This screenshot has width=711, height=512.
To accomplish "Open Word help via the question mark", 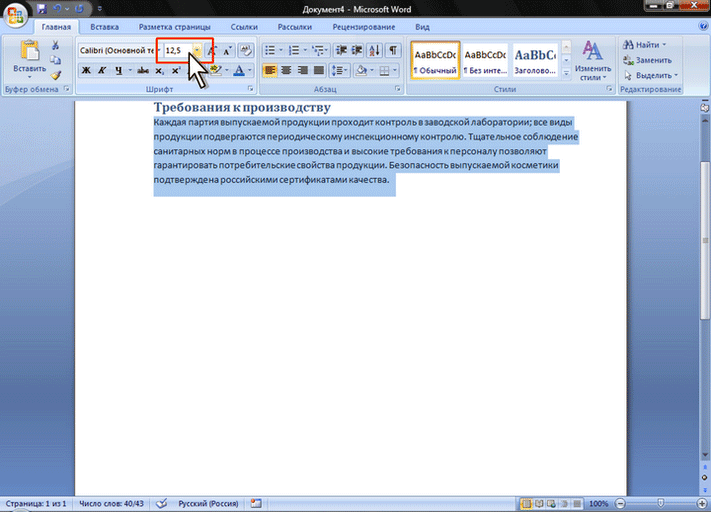I will 703,26.
